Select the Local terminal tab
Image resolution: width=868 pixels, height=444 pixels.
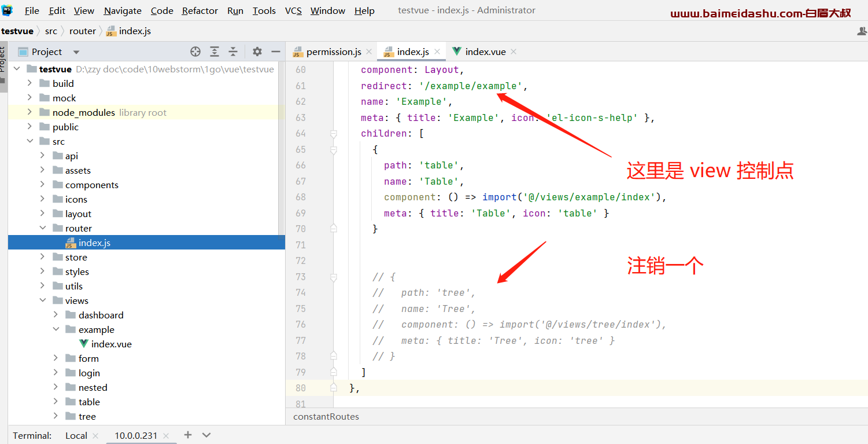point(76,435)
